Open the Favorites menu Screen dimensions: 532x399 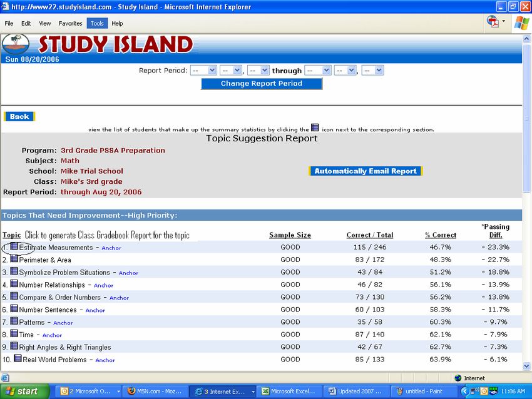(70, 23)
